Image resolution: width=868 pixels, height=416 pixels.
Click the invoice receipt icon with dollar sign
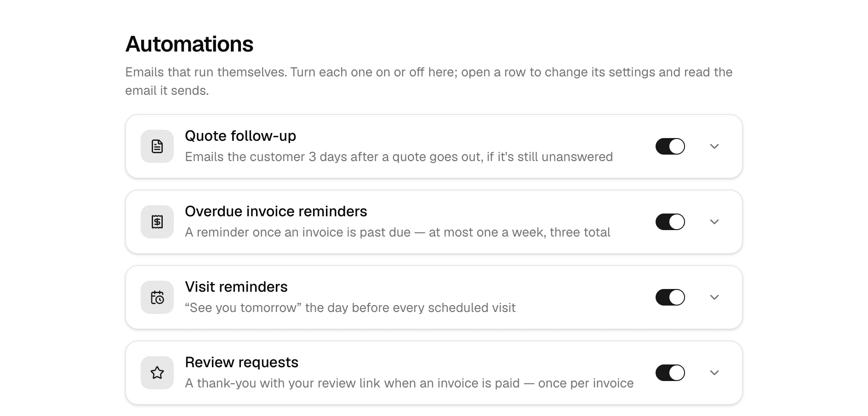pos(157,222)
